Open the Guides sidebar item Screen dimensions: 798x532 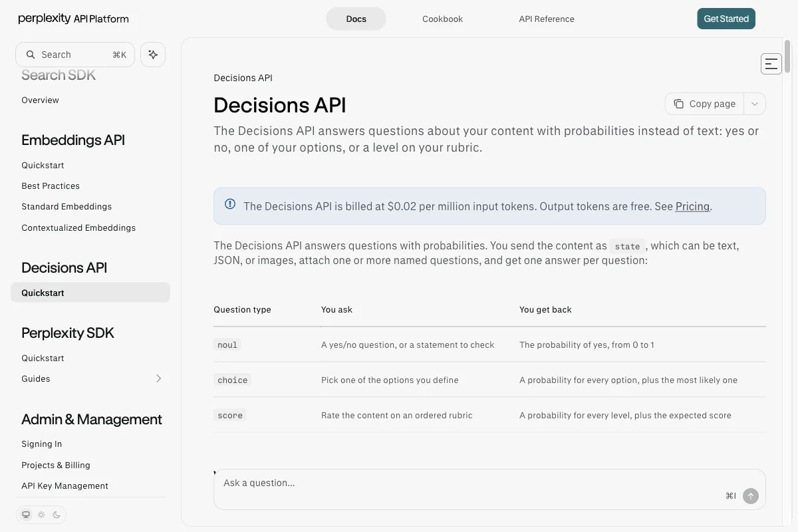click(90, 378)
